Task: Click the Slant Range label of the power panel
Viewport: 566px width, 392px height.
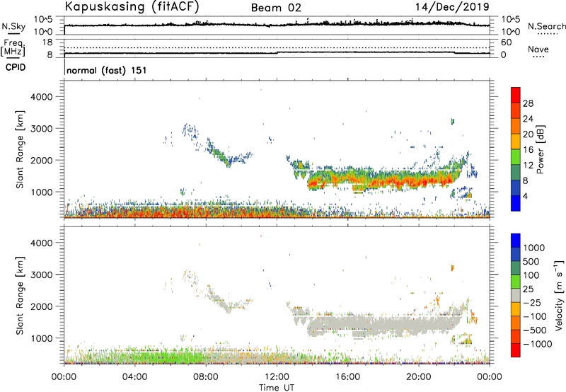Action: [x=20, y=149]
